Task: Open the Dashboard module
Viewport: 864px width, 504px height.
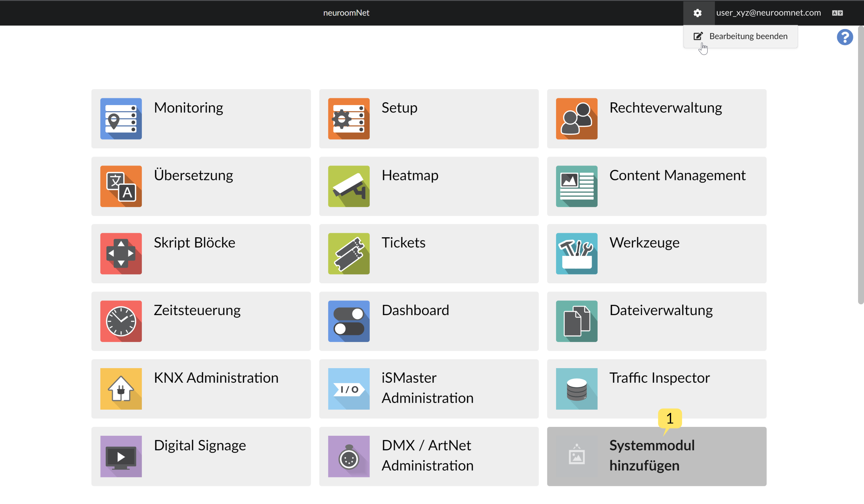Action: tap(429, 321)
